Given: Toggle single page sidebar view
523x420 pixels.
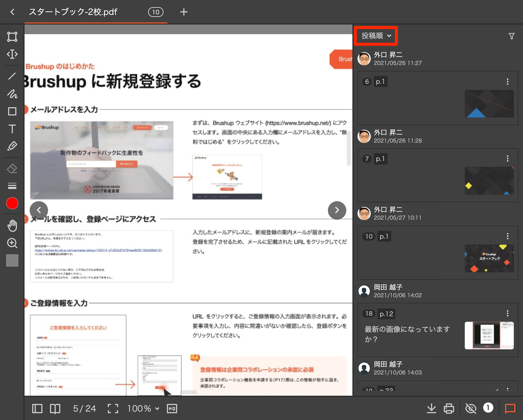Looking at the screenshot, I should coord(37,408).
